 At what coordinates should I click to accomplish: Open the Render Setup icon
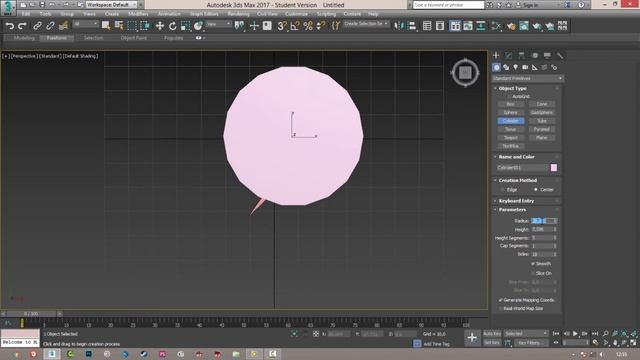pos(524,26)
